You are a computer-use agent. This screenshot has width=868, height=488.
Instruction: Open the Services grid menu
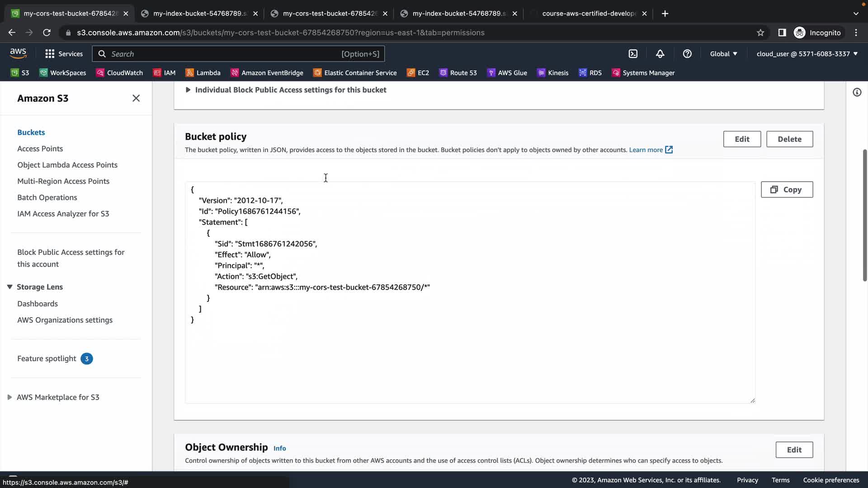click(64, 54)
